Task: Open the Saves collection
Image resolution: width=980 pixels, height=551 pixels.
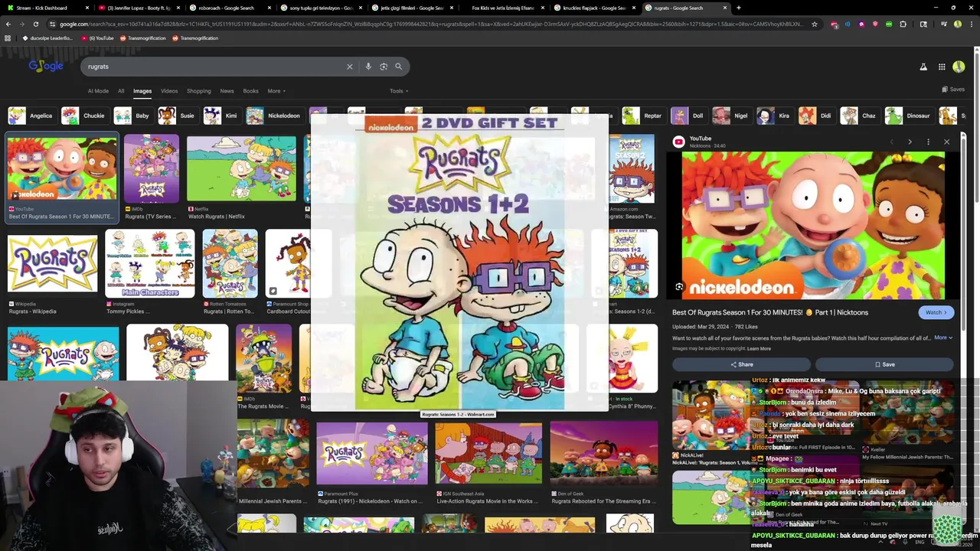Action: (953, 90)
